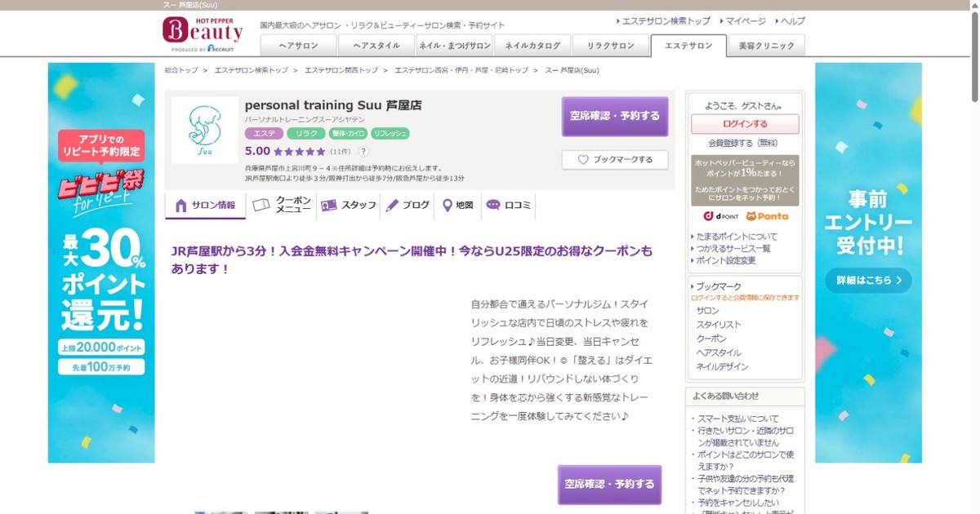
Task: Click the map pin icon on 地図 tab
Action: tap(448, 206)
